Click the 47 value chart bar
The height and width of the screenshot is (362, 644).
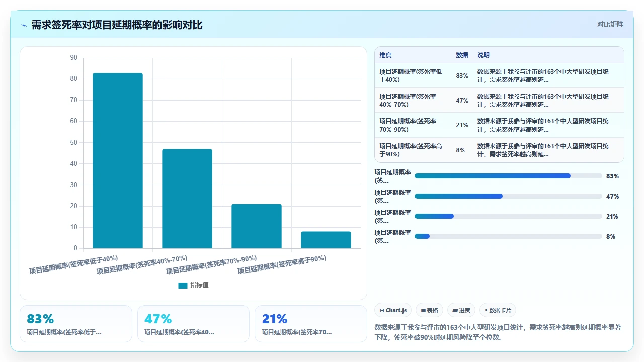point(187,199)
